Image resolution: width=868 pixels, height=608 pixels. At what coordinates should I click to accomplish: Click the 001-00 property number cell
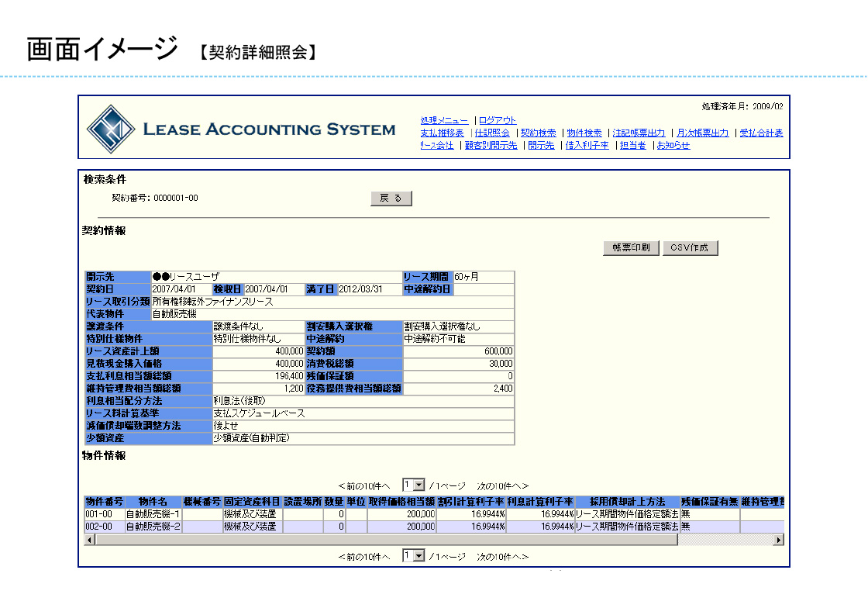[105, 514]
